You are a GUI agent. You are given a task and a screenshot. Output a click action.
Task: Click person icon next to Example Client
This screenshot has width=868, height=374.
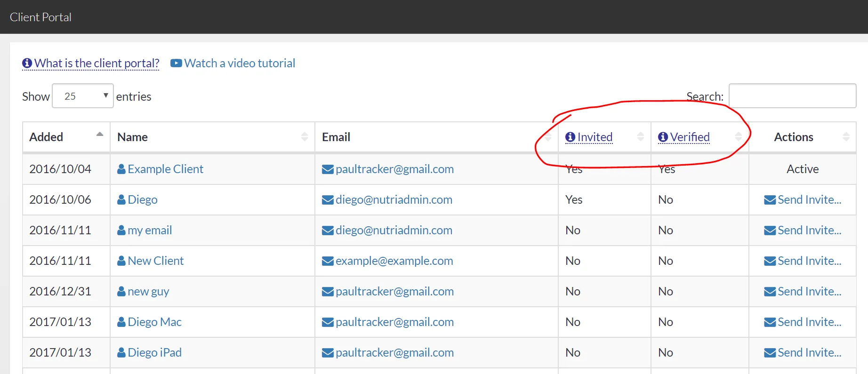point(121,169)
